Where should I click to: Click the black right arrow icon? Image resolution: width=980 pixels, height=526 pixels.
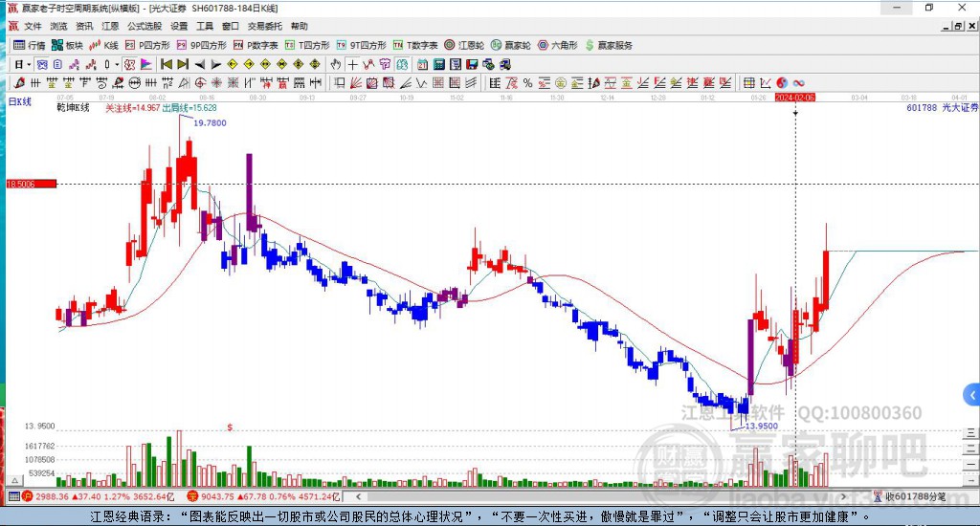pos(215,64)
